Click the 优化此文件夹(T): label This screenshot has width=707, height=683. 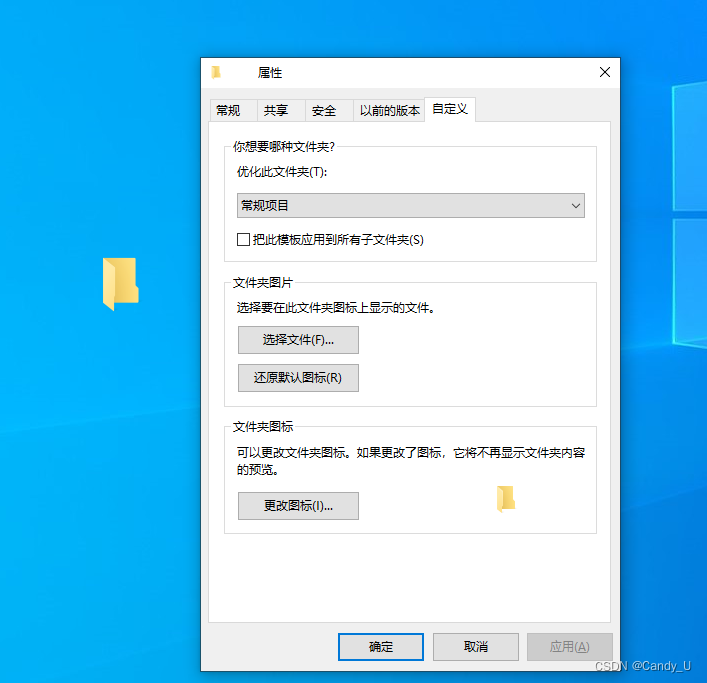[x=282, y=172]
